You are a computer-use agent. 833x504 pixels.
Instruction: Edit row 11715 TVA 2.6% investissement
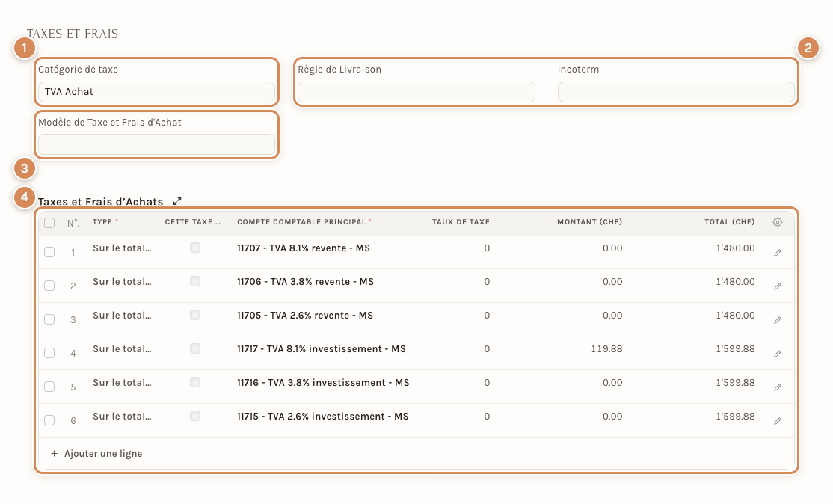[x=777, y=420]
